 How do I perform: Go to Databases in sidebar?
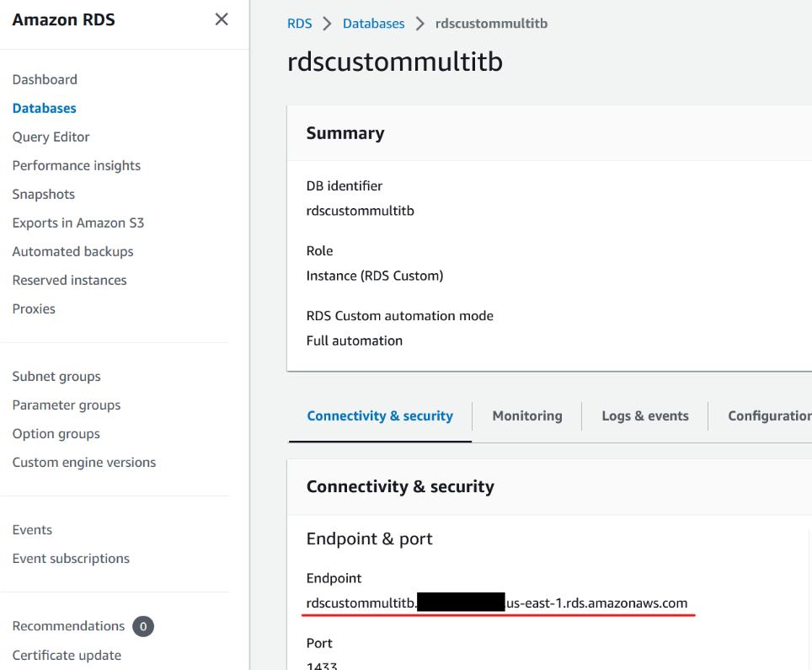[x=44, y=109]
